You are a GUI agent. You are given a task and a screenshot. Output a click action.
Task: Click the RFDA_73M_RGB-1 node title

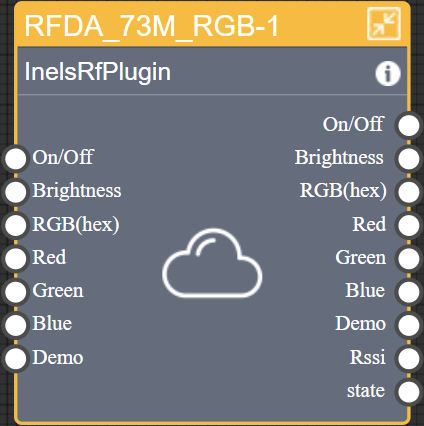point(152,26)
